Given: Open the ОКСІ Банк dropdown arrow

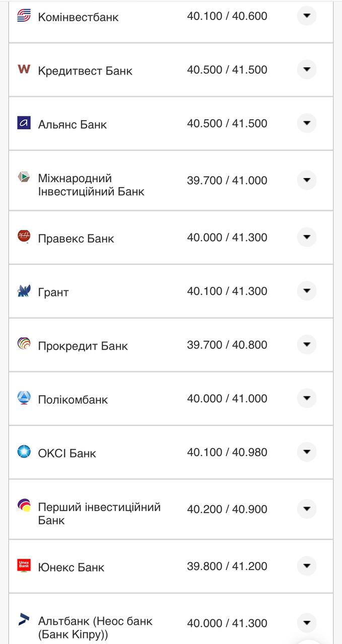Looking at the screenshot, I should tap(307, 452).
